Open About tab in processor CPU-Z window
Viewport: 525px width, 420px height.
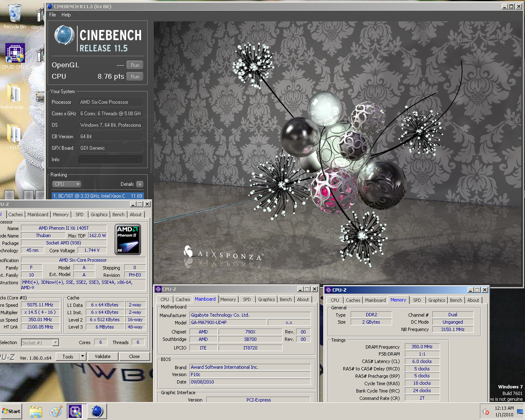coord(136,215)
